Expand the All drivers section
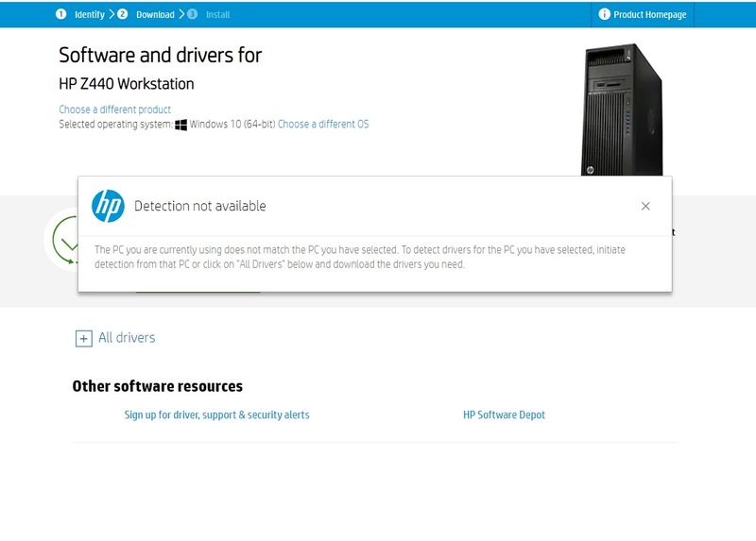The image size is (756, 541). [x=84, y=338]
